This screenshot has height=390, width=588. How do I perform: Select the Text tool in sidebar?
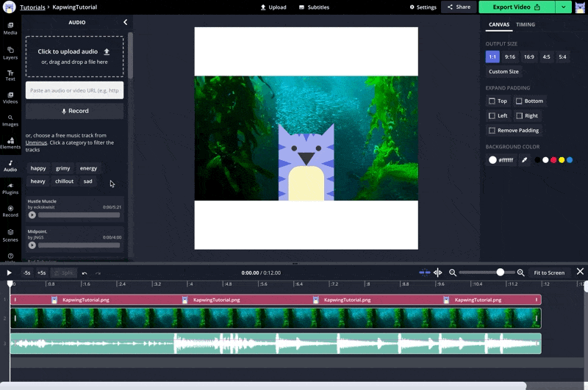tap(10, 75)
